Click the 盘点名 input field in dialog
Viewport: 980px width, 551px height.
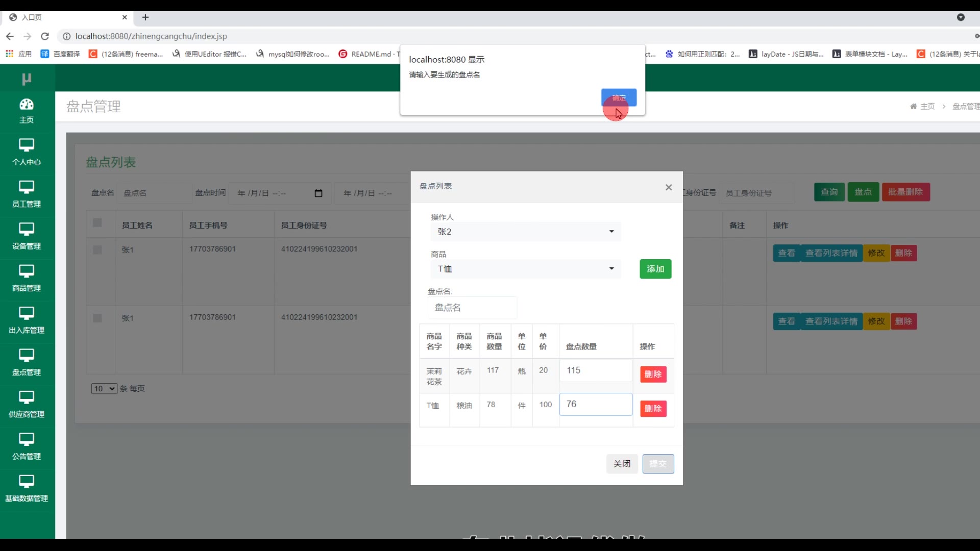(472, 308)
